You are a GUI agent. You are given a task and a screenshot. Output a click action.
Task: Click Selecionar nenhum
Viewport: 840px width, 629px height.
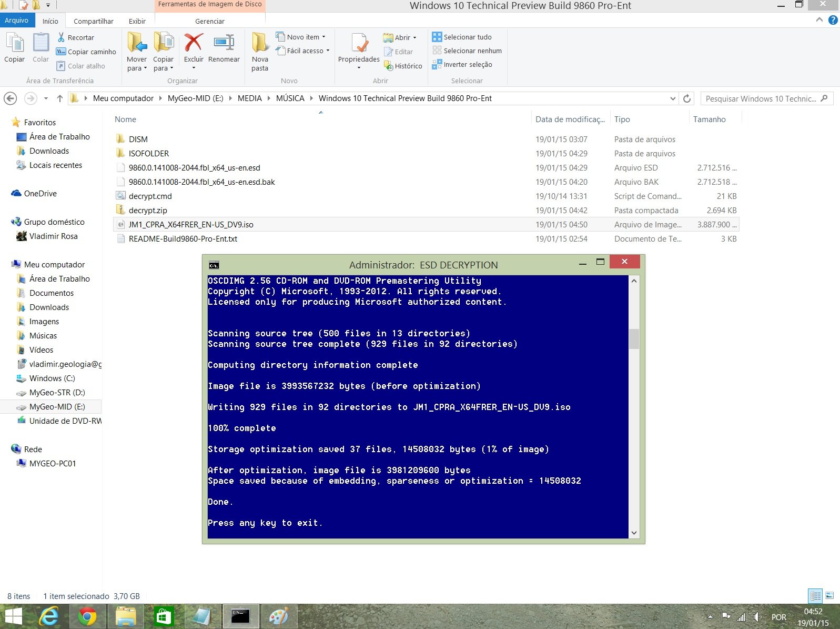(x=467, y=51)
